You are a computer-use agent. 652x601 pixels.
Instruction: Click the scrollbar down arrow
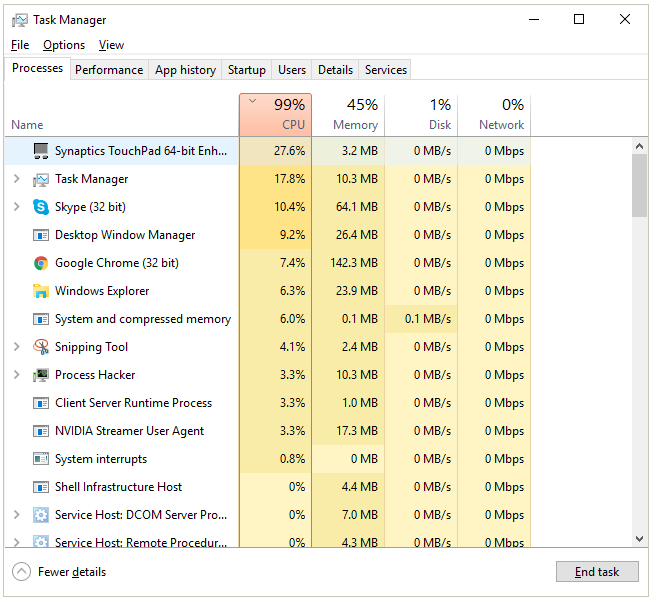(x=640, y=539)
